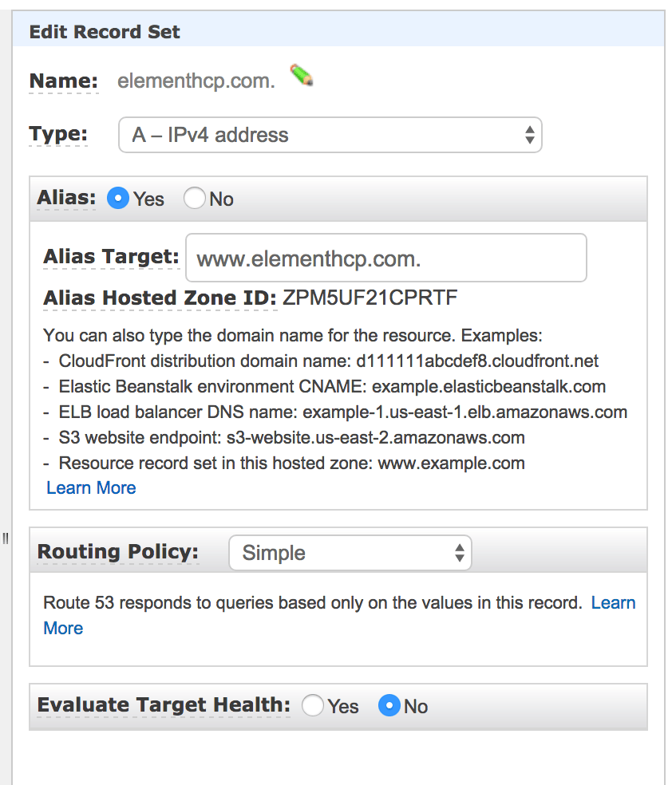Screen dimensions: 672x785
Task: Click the Type label for its tooltip
Action: (x=57, y=134)
